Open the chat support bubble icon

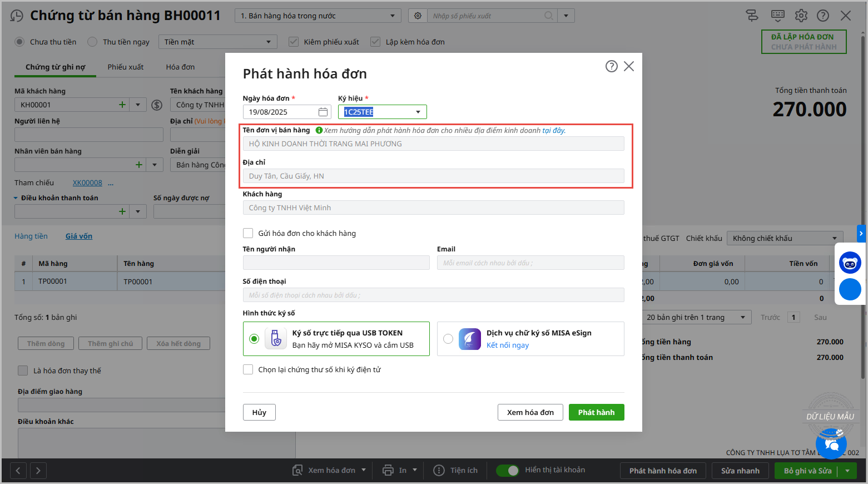(831, 444)
